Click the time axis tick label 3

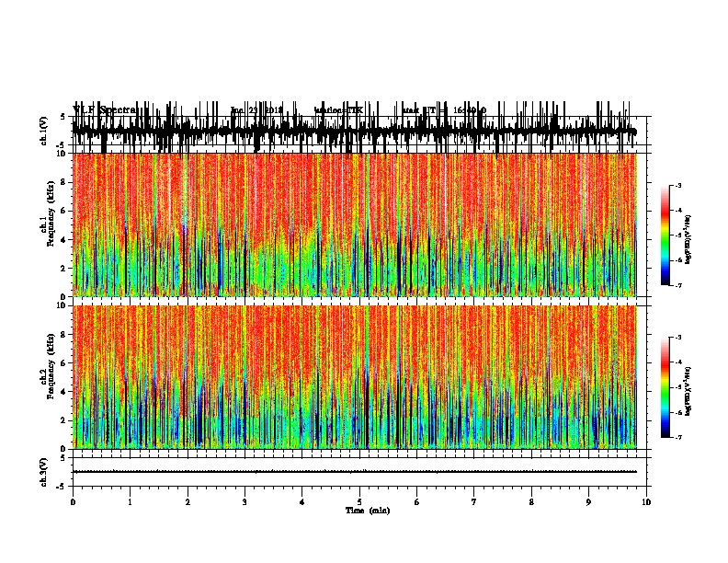click(245, 502)
